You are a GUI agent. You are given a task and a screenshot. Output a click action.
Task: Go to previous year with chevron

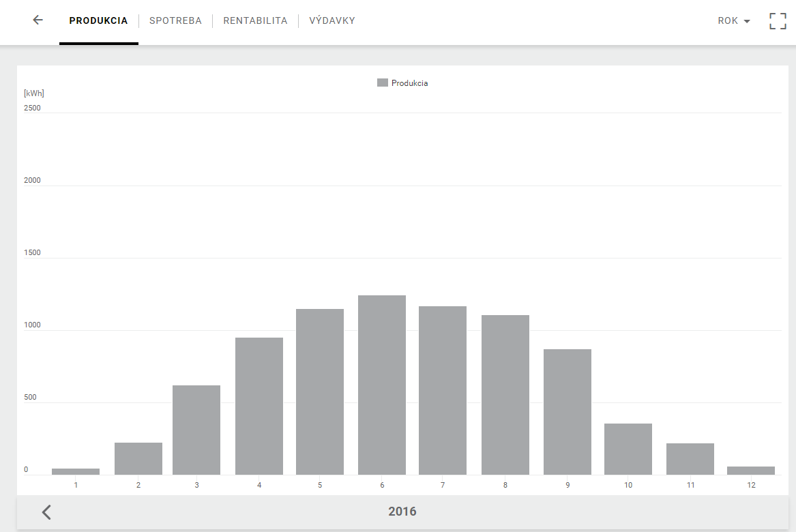pos(46,512)
